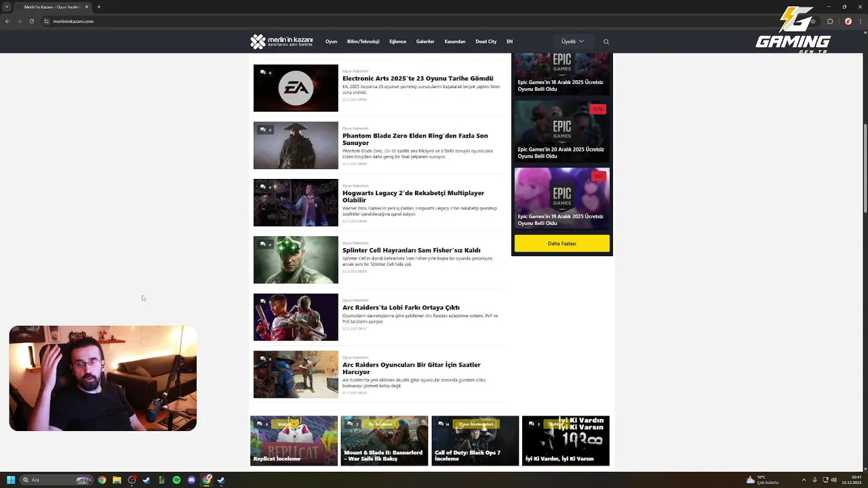Click the comment icon on Splinter Cell thumbnail
Viewport: 868px width, 488px height.
tap(262, 244)
